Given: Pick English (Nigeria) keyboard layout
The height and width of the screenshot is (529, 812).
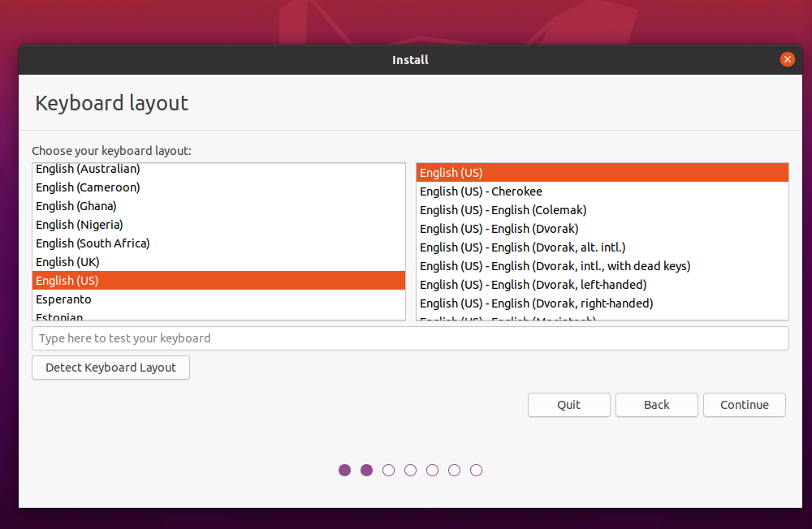Looking at the screenshot, I should 218,225.
